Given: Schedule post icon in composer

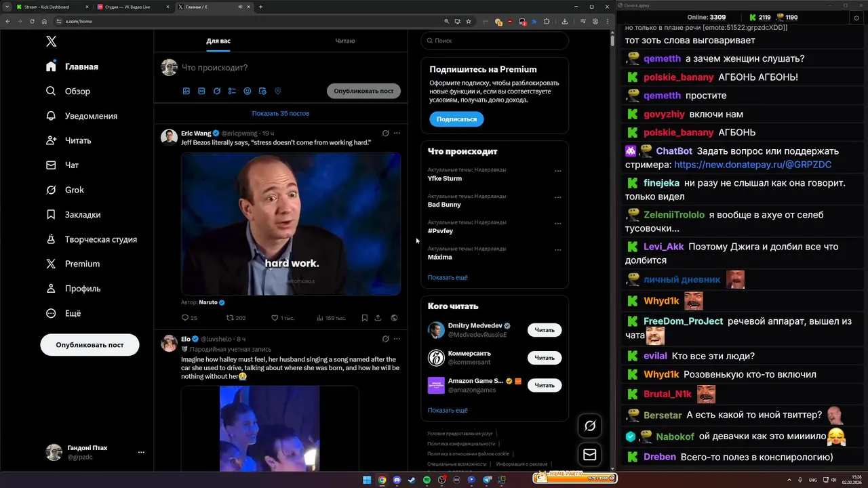Looking at the screenshot, I should (x=262, y=91).
